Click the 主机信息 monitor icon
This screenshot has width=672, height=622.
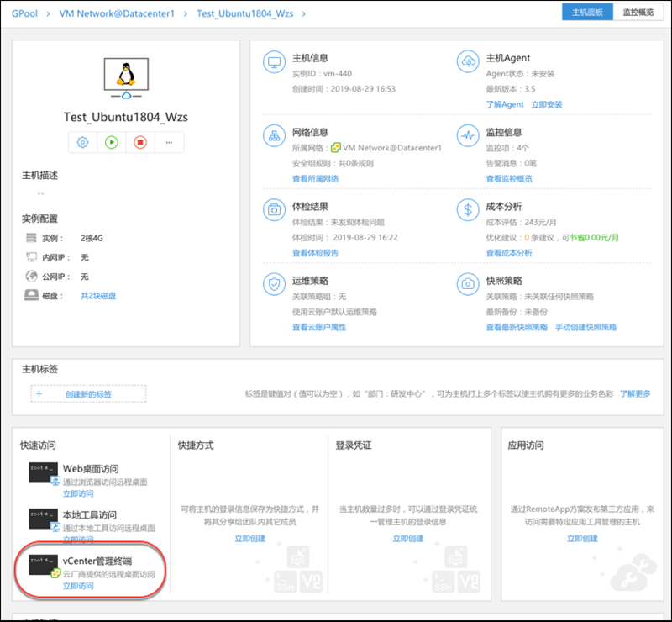pos(274,63)
